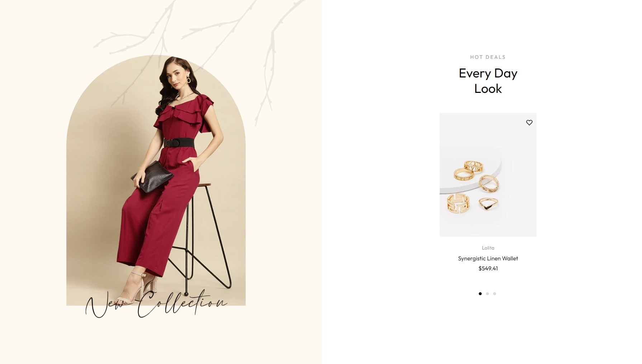Open the red jumpsuit model banner image

coord(156,180)
